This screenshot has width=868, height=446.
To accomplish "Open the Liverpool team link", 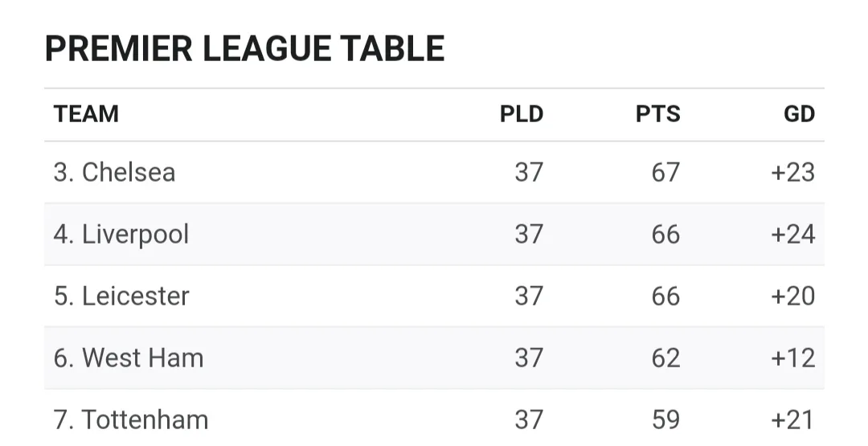I will coord(135,234).
